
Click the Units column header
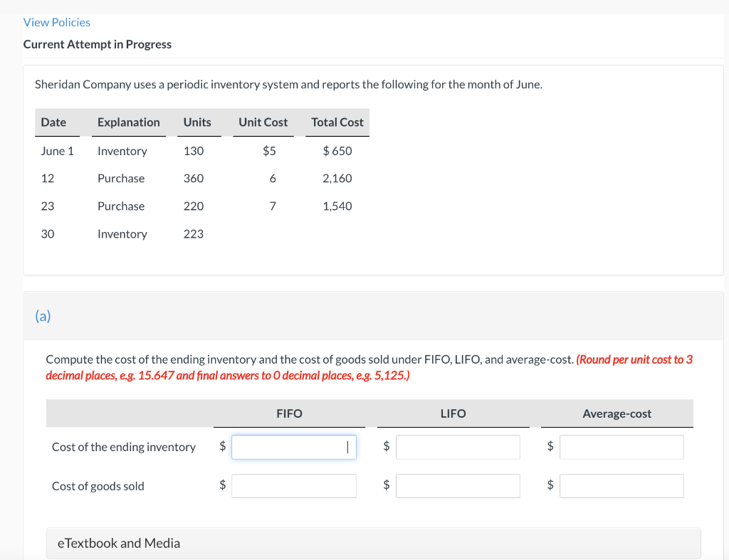(x=197, y=122)
